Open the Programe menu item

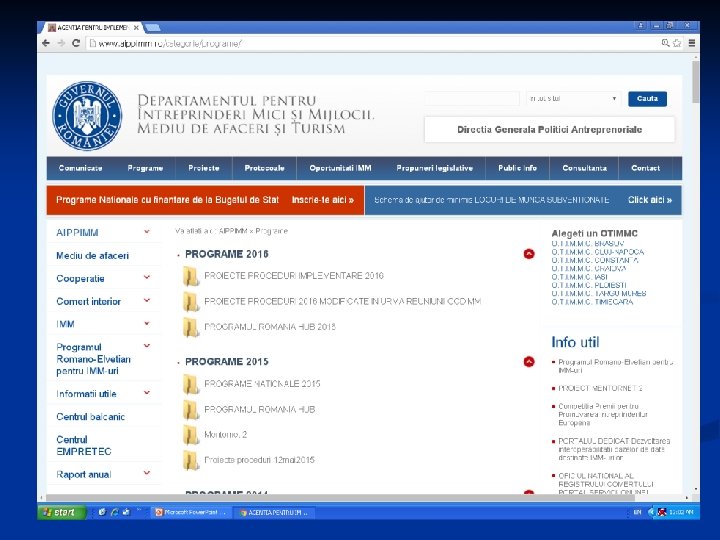[x=145, y=168]
